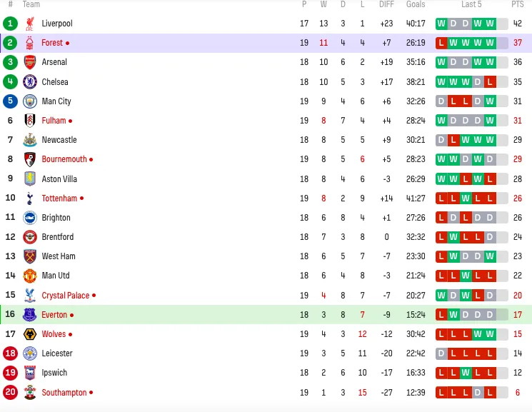Click the Last 5 column header
The width and height of the screenshot is (532, 412).
click(471, 4)
